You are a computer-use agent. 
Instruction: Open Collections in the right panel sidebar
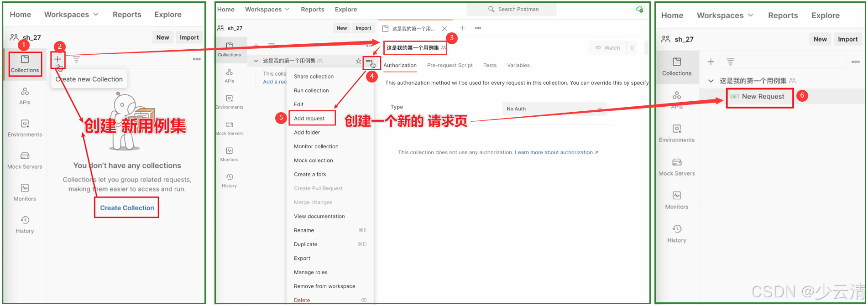677,67
